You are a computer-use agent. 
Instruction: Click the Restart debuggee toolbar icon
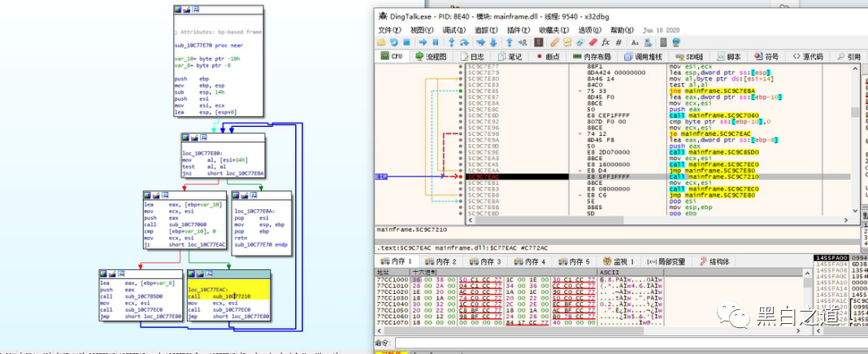[x=393, y=42]
